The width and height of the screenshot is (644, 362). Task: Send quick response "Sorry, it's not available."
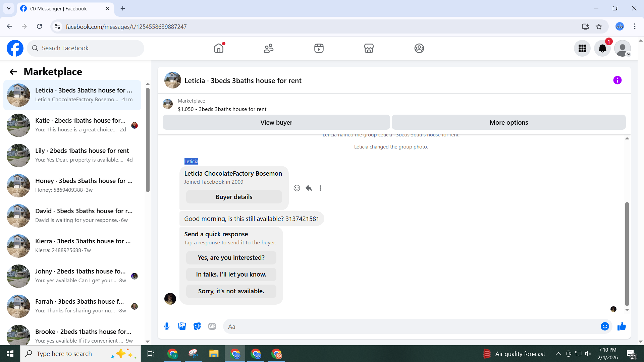(231, 291)
